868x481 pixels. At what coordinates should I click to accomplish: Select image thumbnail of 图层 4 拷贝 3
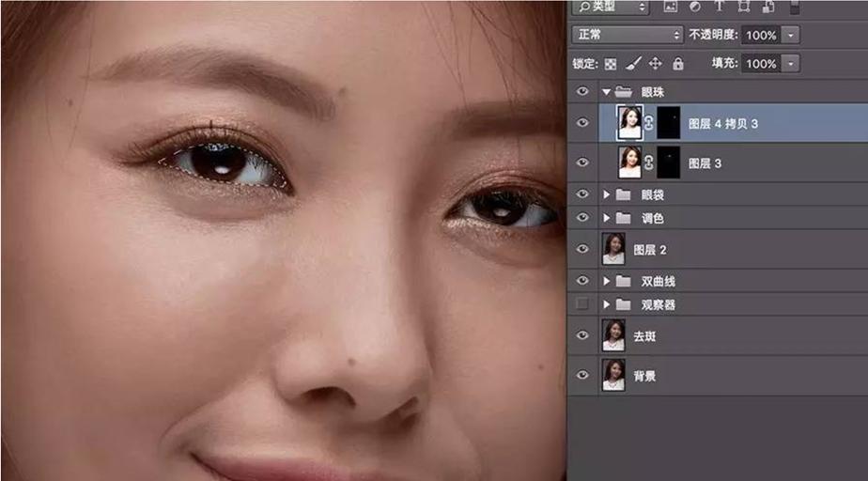point(630,122)
